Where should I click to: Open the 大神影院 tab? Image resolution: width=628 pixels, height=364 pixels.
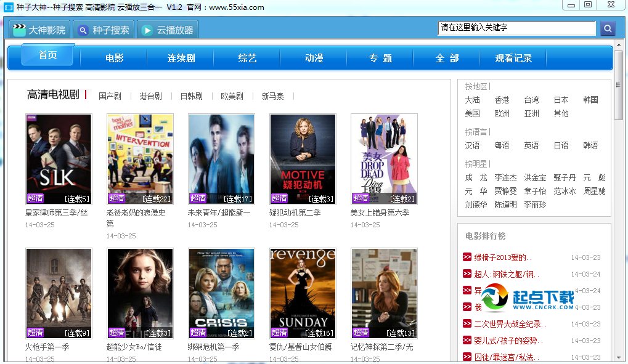click(x=39, y=30)
